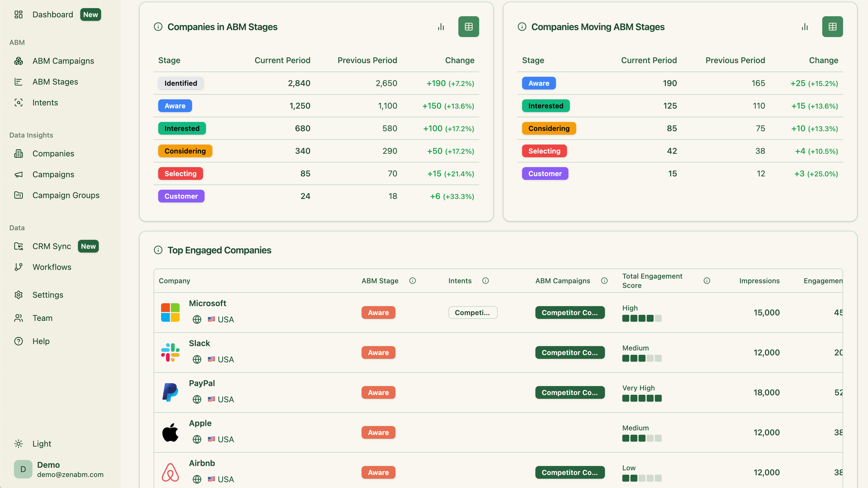
Task: Click Airbnb's Low engagement score bar
Action: click(642, 478)
